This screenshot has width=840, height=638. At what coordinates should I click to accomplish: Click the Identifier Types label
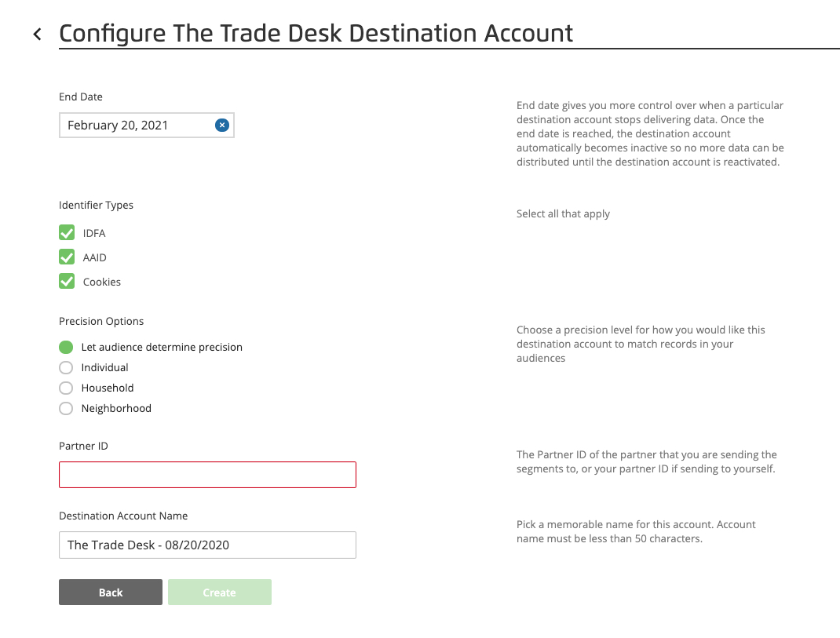pyautogui.click(x=96, y=205)
